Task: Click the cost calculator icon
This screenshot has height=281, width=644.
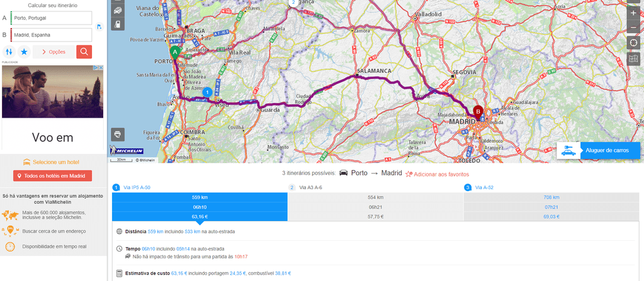Action: pos(120,273)
